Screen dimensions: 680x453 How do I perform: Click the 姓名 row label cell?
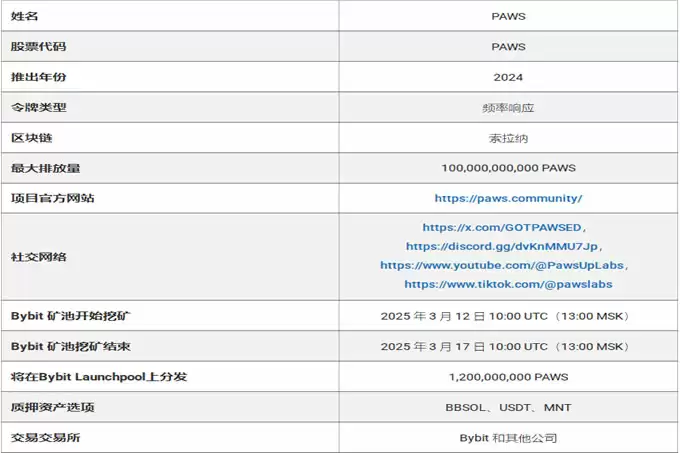coord(170,16)
